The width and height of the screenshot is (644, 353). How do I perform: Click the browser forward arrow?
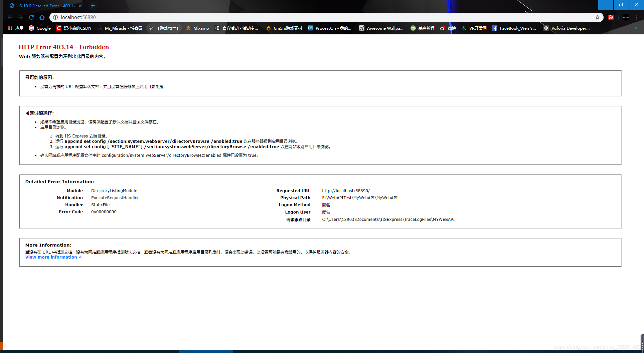21,17
